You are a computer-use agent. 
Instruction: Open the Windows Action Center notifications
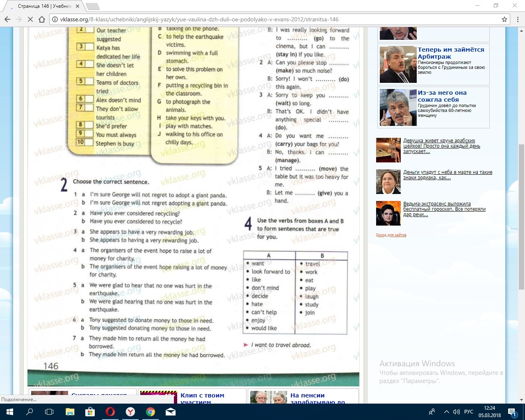tap(512, 412)
